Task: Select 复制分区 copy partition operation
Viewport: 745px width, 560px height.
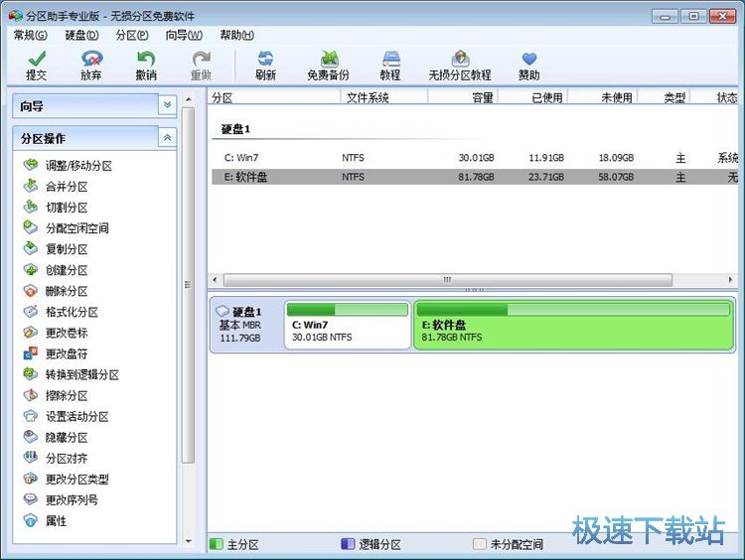Action: (56, 249)
